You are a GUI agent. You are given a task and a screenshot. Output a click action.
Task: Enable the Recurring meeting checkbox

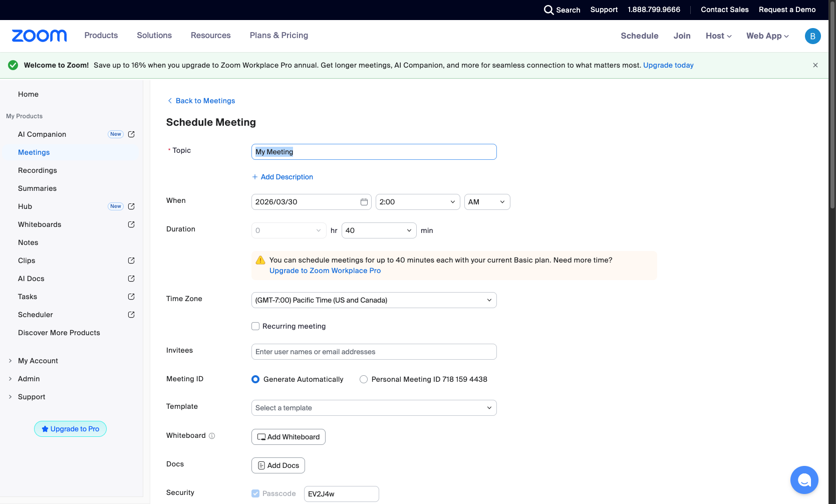(255, 326)
